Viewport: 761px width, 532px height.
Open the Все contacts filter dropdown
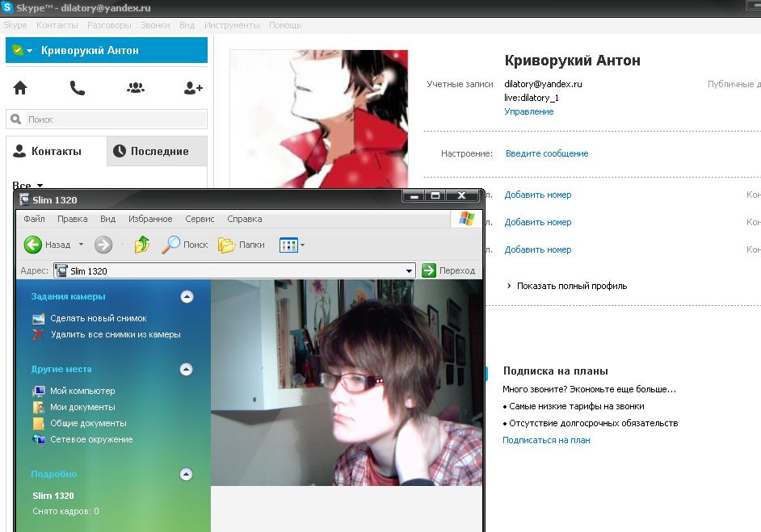click(x=27, y=184)
